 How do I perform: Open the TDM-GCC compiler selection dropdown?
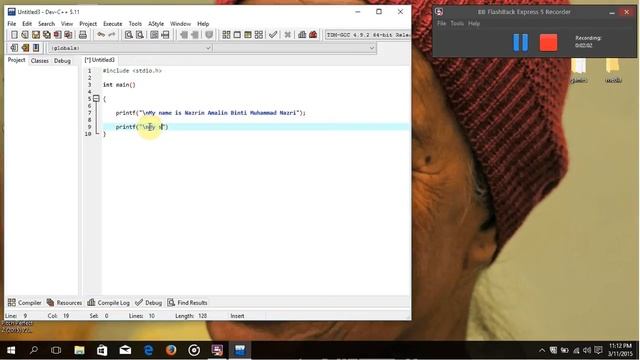tap(368, 35)
